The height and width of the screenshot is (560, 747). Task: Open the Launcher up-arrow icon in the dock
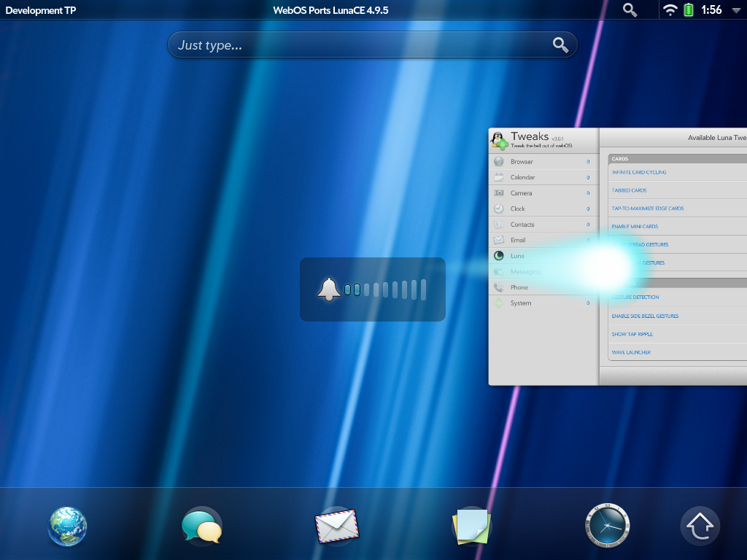700,526
